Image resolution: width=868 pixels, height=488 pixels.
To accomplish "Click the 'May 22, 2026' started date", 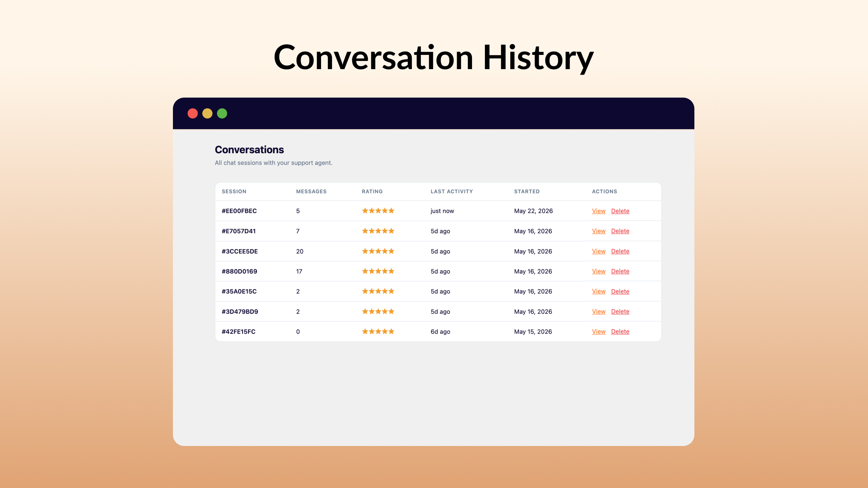I will coord(533,211).
